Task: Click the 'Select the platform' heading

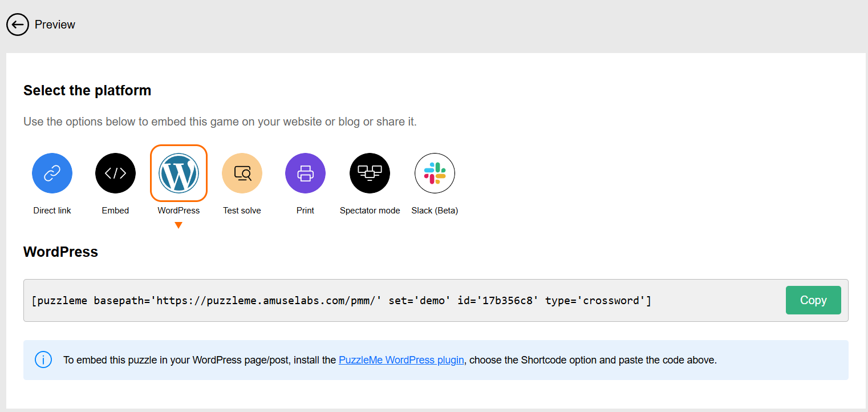Action: 87,91
